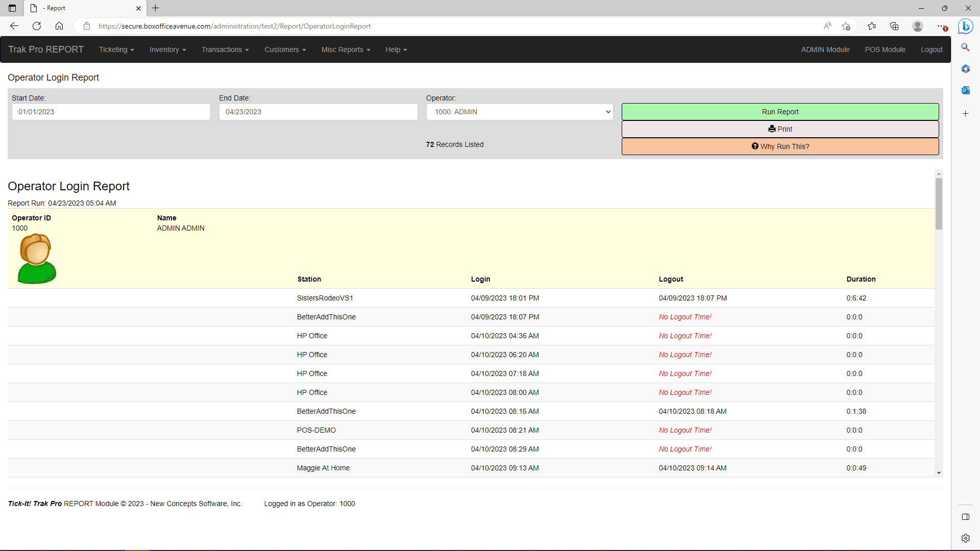This screenshot has height=551, width=980.
Task: Click the browser home icon
Action: tap(59, 26)
